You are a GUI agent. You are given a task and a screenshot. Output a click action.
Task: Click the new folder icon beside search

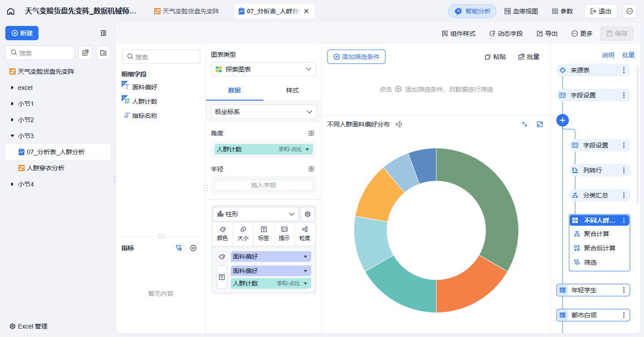click(x=103, y=53)
